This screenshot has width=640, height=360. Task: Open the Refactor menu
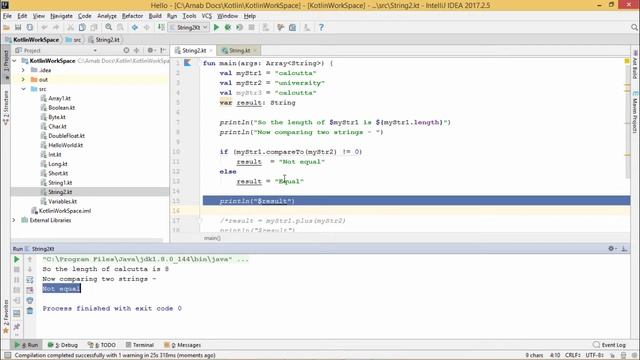coord(132,16)
